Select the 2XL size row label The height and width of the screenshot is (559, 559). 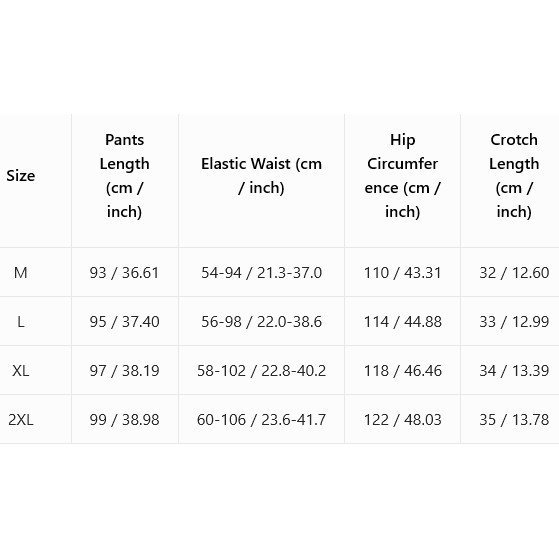(x=21, y=420)
